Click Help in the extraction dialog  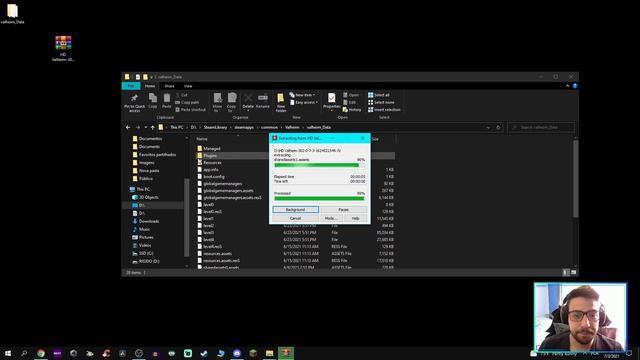coord(356,218)
